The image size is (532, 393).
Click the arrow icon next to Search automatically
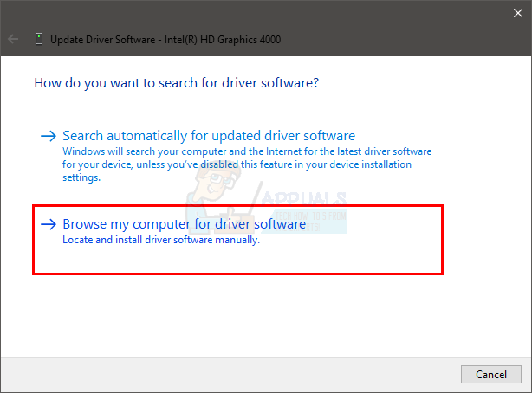(x=49, y=136)
